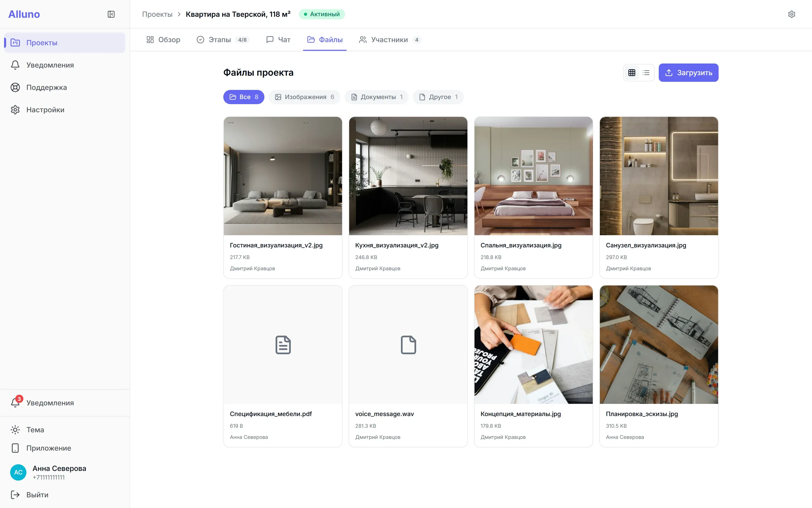
Task: Switch to the Обзор tab
Action: click(x=163, y=40)
